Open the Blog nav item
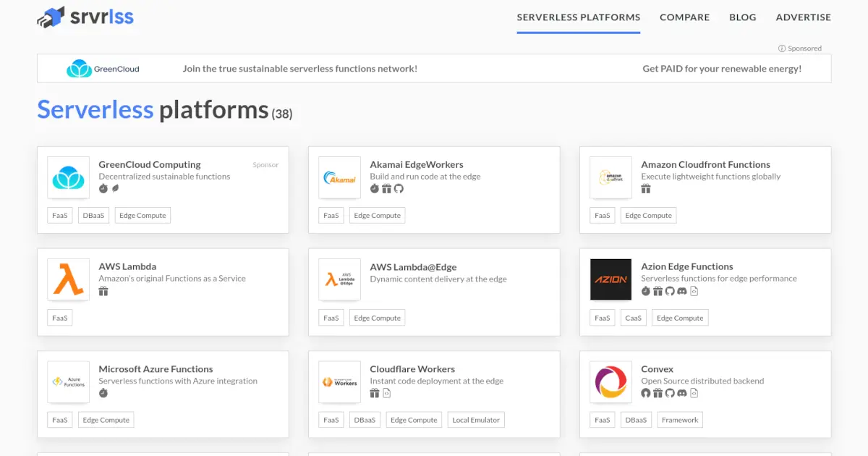This screenshot has width=868, height=456. tap(743, 17)
